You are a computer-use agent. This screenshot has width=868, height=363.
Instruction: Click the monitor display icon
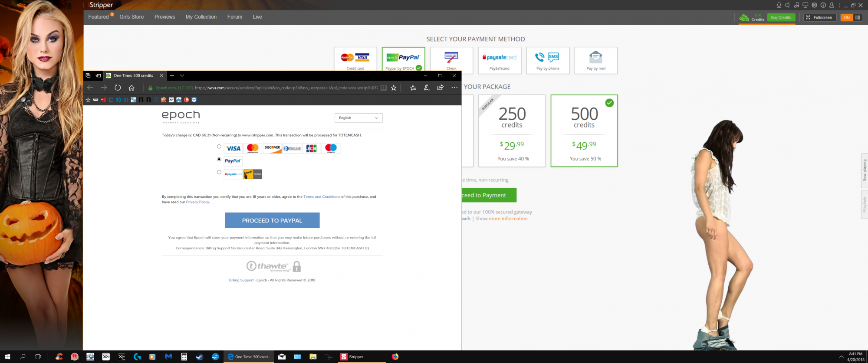805,5
